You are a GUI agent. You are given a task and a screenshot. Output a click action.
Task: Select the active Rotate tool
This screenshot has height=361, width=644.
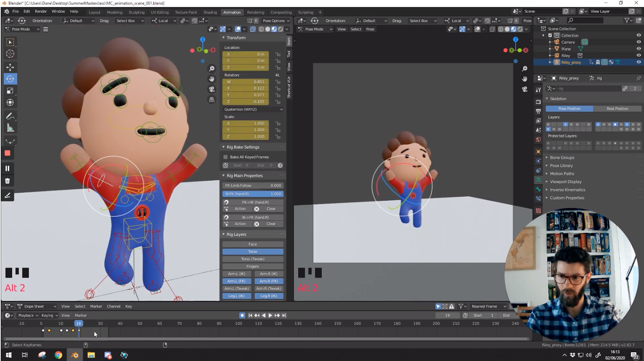click(10, 79)
